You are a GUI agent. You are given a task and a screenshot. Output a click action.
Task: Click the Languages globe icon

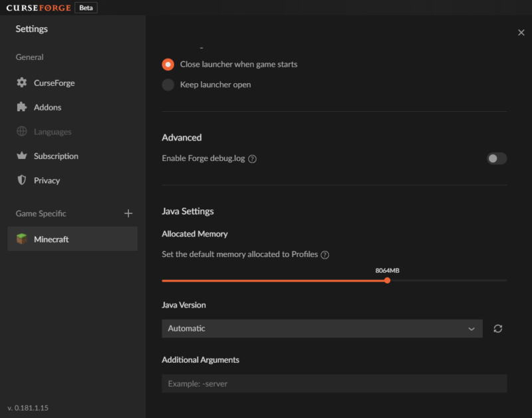pyautogui.click(x=22, y=131)
